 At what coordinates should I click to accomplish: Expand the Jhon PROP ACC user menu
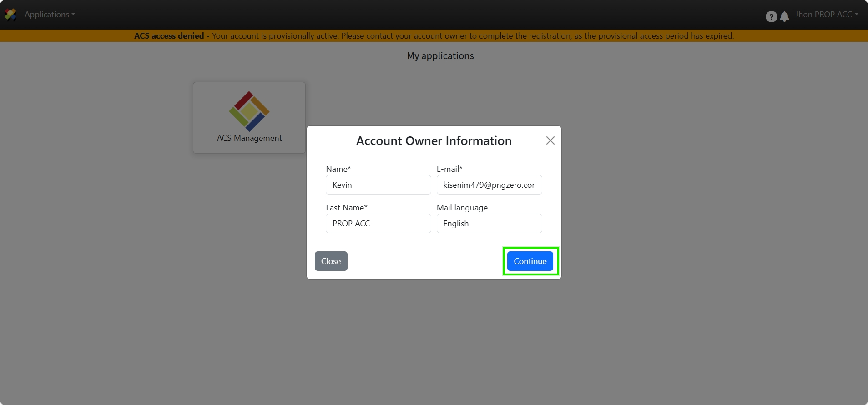[826, 15]
